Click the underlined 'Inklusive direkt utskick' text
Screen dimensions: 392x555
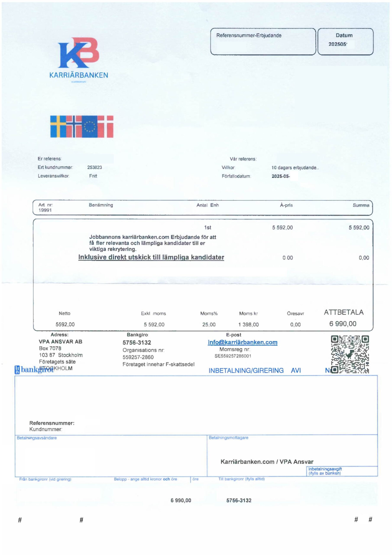(151, 257)
